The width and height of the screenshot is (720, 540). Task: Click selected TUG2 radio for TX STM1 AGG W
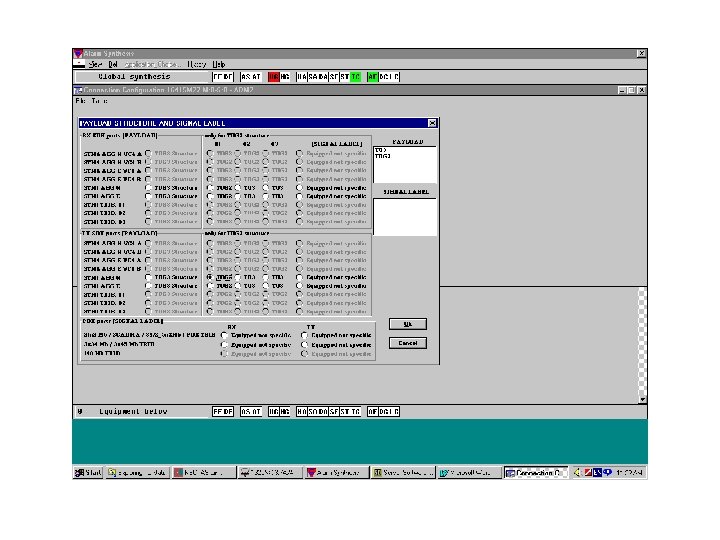click(210, 277)
